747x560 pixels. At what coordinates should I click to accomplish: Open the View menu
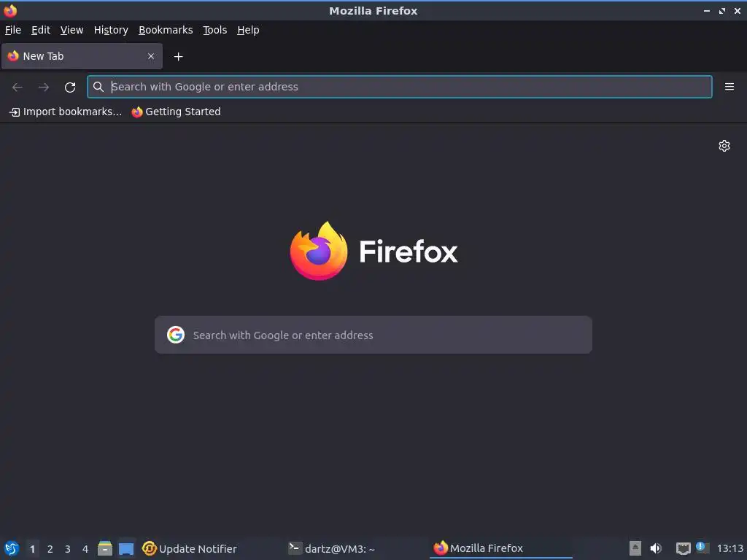click(x=72, y=30)
